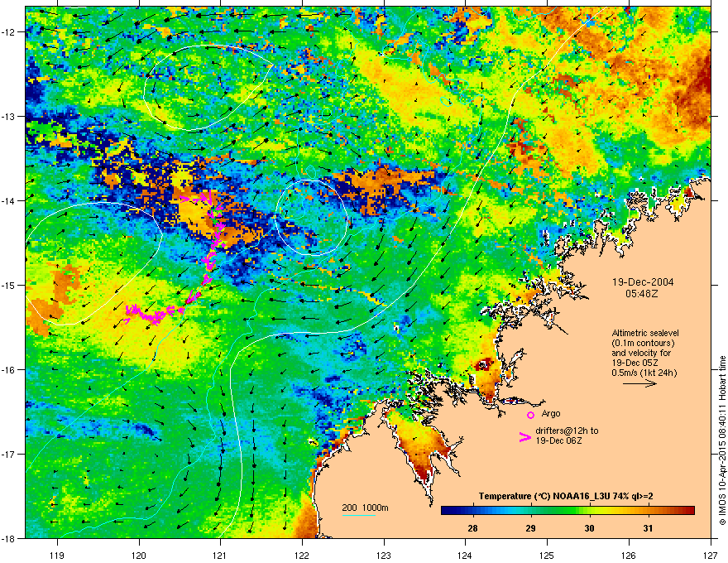Click the colorbar tick label 30
This screenshot has width=728, height=563.
click(x=589, y=528)
